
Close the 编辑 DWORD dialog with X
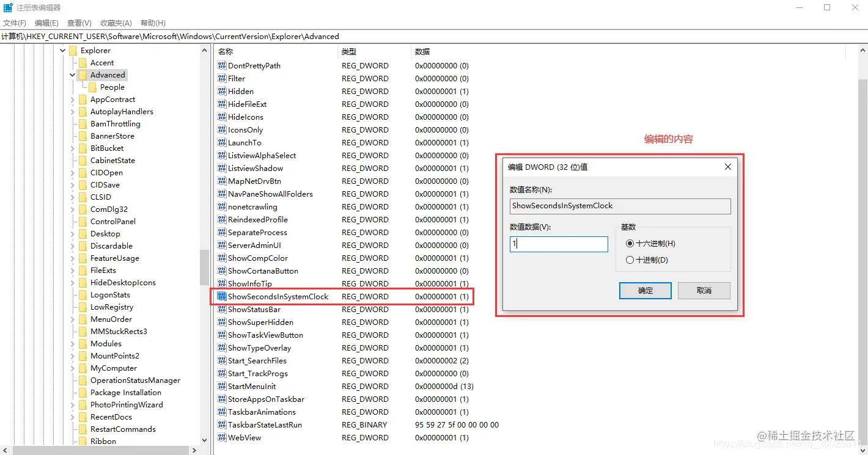point(727,167)
